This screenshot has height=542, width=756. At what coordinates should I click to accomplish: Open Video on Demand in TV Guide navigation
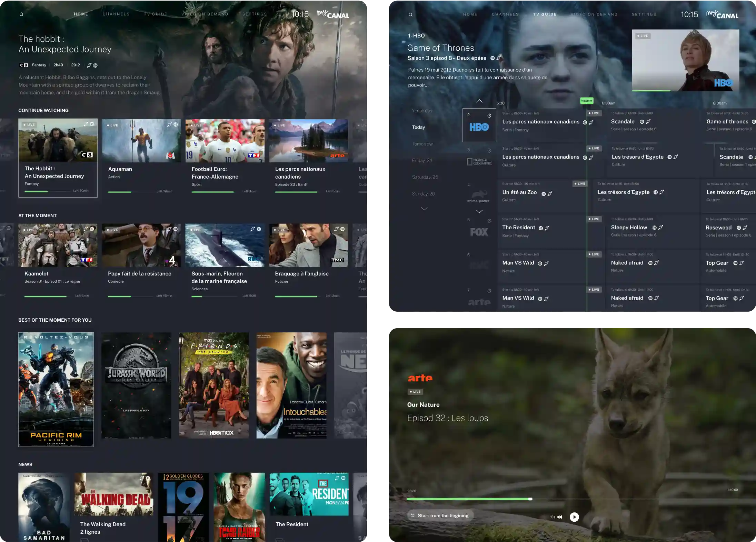pyautogui.click(x=594, y=14)
